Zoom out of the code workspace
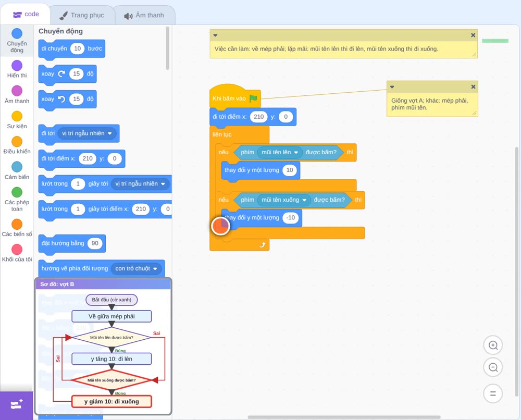521x420 pixels. [493, 367]
